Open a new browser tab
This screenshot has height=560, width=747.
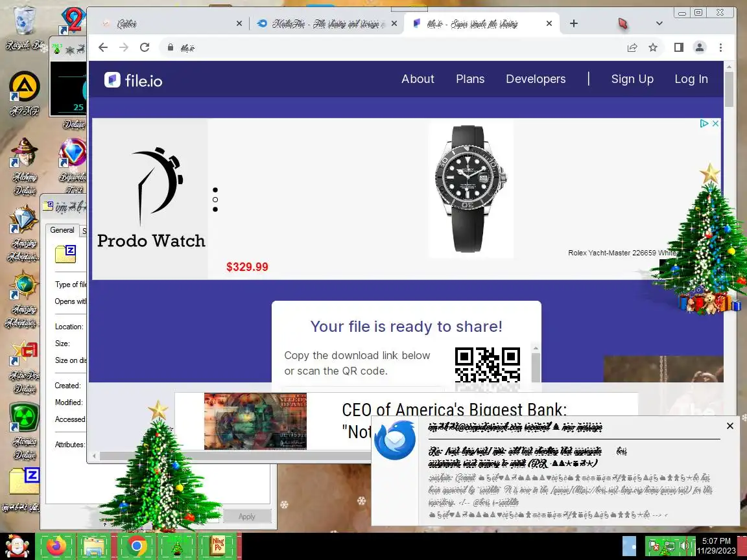click(x=574, y=23)
